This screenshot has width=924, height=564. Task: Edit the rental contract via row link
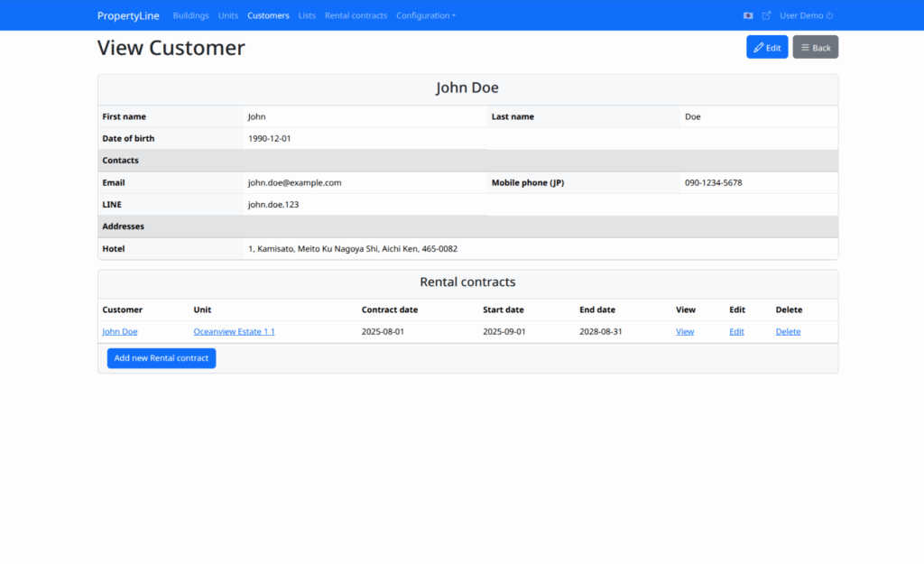tap(736, 331)
